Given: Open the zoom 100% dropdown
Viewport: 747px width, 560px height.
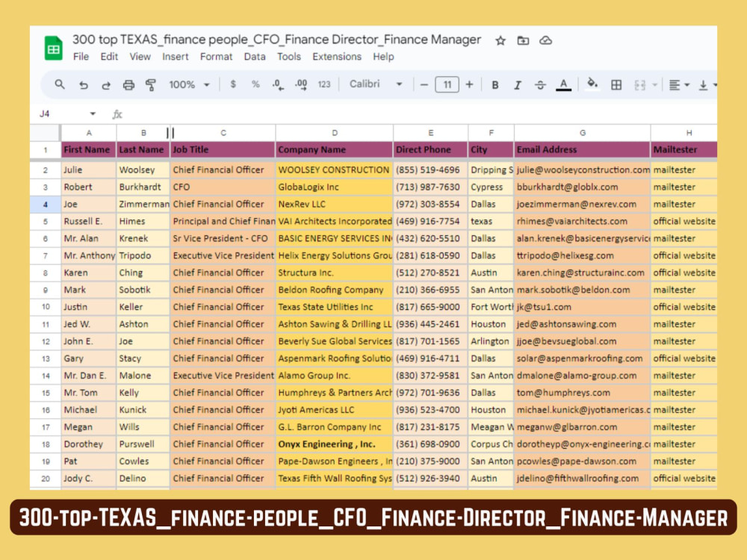Looking at the screenshot, I should [x=189, y=85].
